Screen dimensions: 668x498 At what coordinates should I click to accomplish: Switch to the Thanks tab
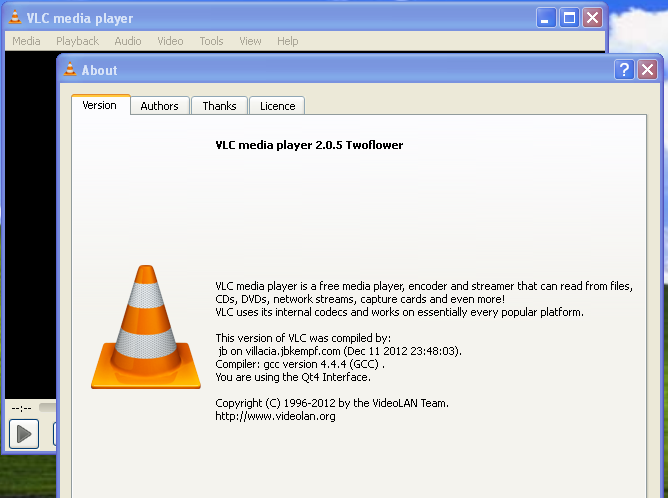[x=219, y=106]
